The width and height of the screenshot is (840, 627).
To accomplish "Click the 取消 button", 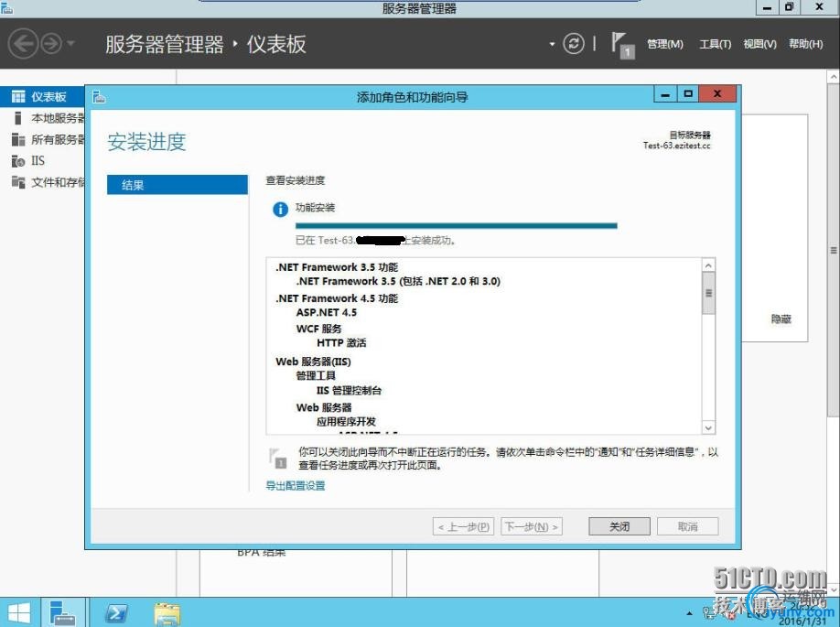I will point(688,526).
